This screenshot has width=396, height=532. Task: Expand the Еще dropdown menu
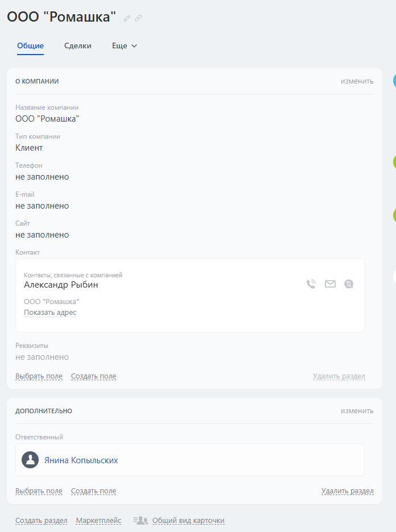tap(125, 46)
